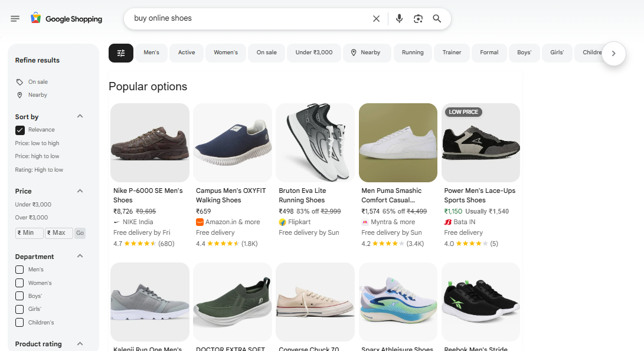Filter price Under ₹3,000 in sidebar
The image size is (644, 351).
coord(33,205)
